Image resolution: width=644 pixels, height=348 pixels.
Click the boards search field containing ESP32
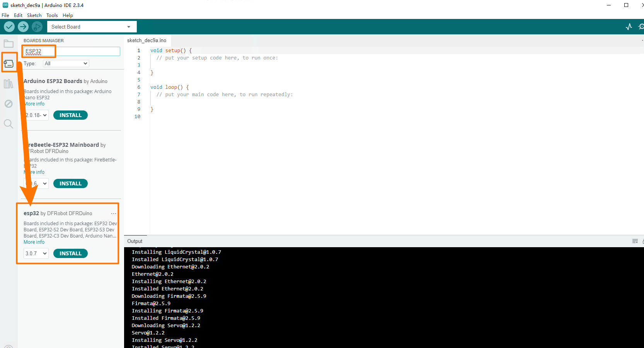(x=72, y=51)
